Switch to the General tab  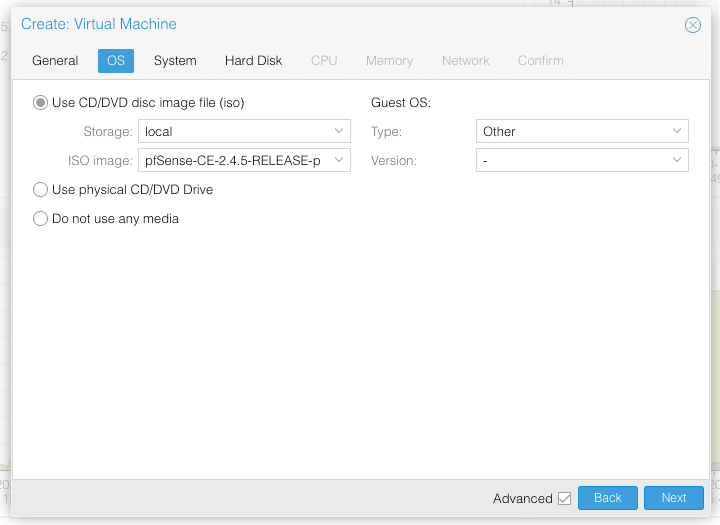pos(55,61)
